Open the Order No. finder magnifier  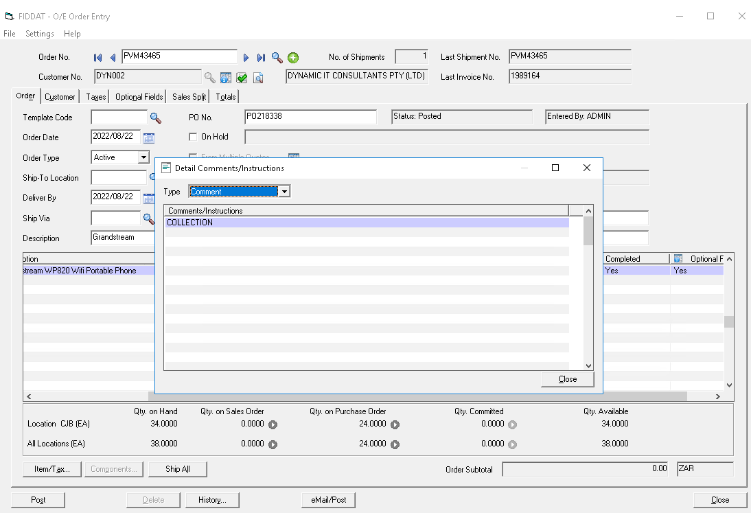coord(278,58)
